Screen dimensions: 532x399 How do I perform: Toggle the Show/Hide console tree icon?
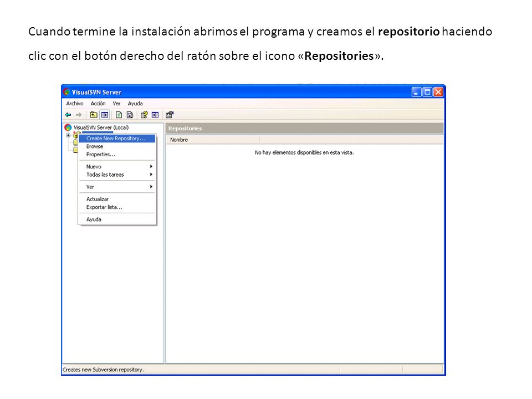[105, 115]
